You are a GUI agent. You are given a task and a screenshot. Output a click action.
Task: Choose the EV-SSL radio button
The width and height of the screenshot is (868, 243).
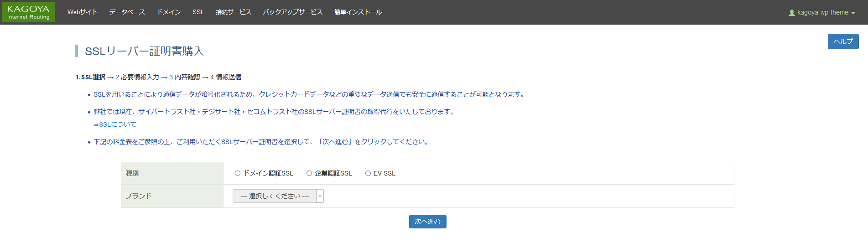[x=368, y=173]
